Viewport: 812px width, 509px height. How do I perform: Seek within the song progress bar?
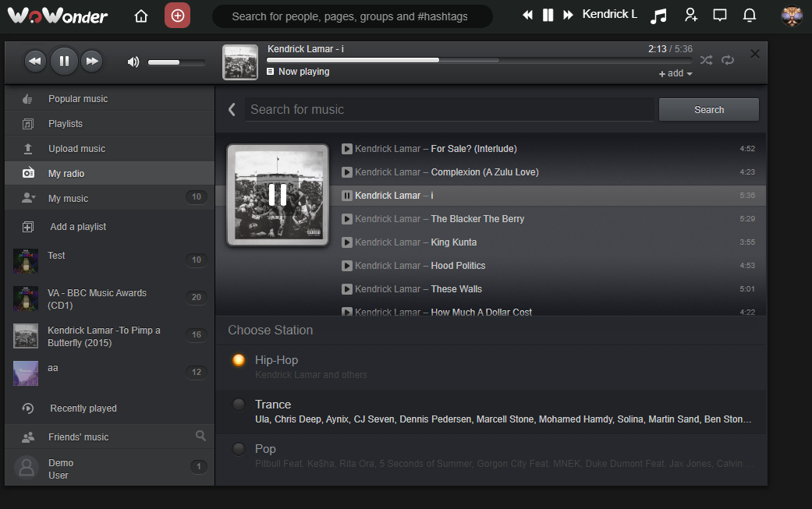click(x=478, y=60)
